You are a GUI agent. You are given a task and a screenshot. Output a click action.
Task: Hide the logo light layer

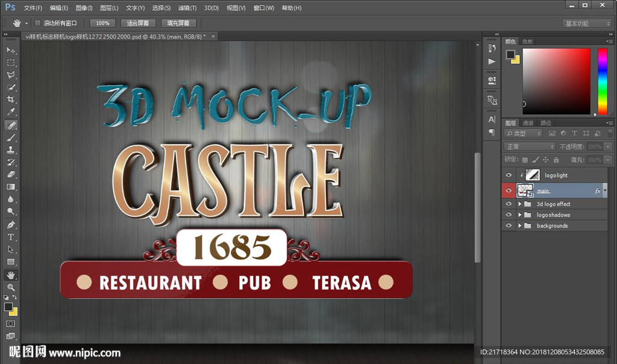point(509,175)
